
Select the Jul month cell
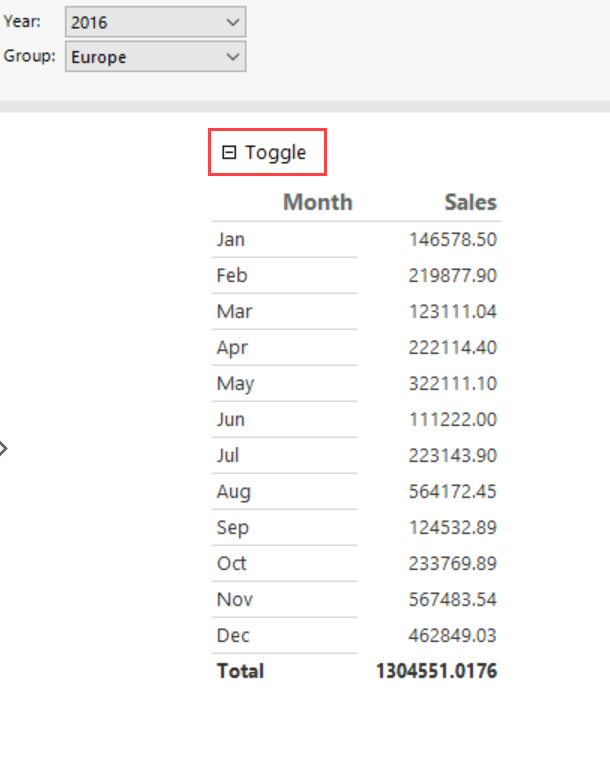click(228, 456)
